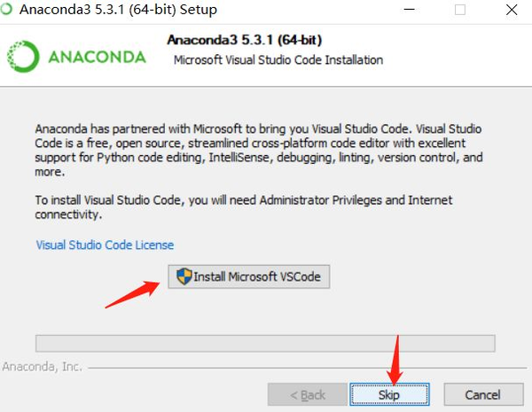Click the paragraph about partnering with Microsoft

[x=259, y=151]
